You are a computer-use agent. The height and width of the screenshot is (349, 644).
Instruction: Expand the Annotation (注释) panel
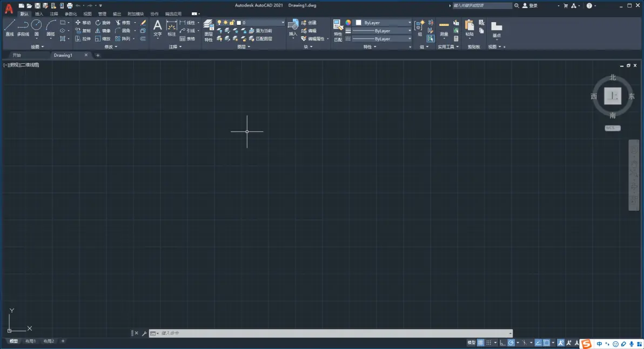175,47
